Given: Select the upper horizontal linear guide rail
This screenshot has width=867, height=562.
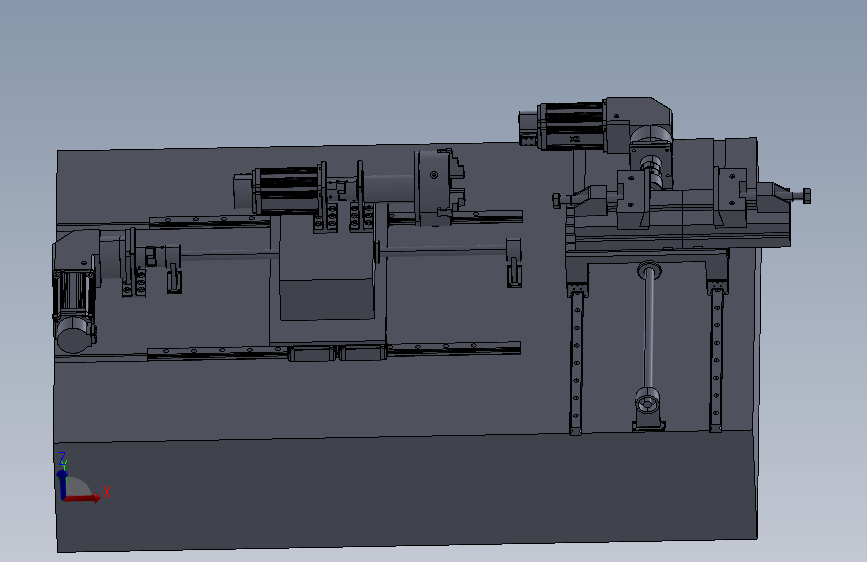Looking at the screenshot, I should (336, 218).
